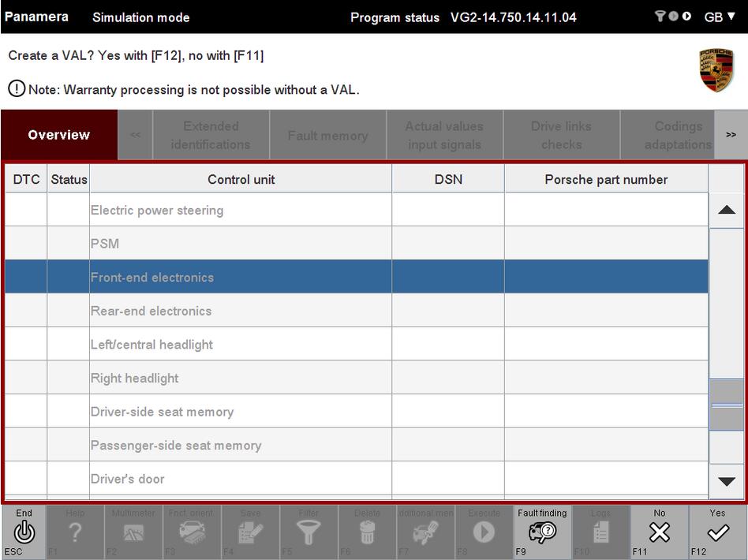Click the scroll up arrow of the list
The width and height of the screenshot is (748, 560).
click(727, 210)
